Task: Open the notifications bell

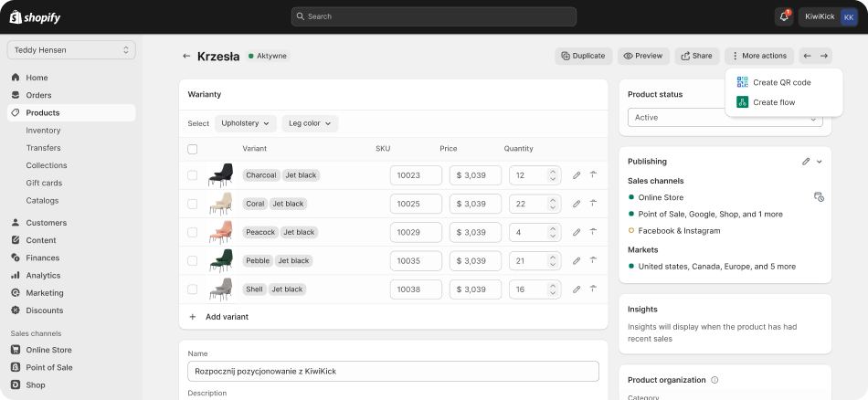Action: click(784, 16)
